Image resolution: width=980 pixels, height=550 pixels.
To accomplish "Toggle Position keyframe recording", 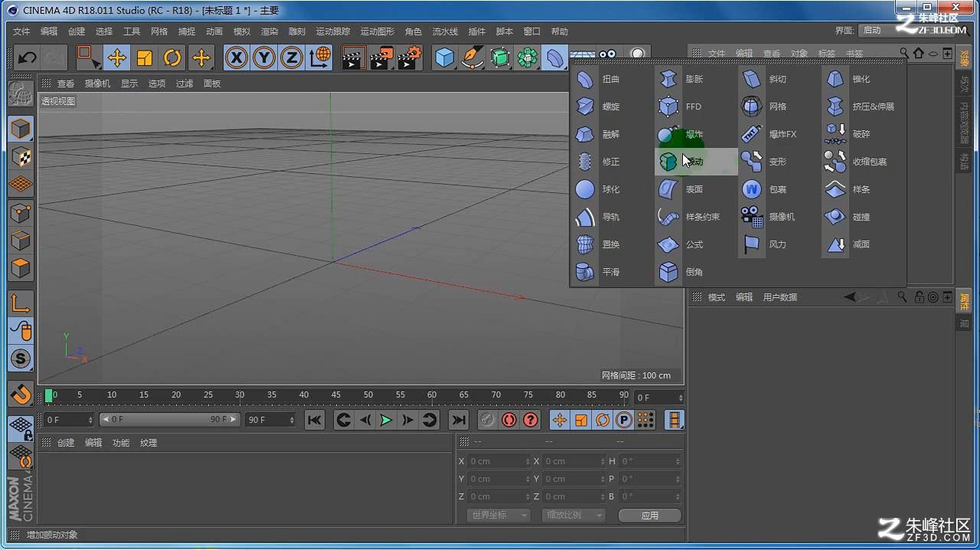I will click(x=560, y=420).
